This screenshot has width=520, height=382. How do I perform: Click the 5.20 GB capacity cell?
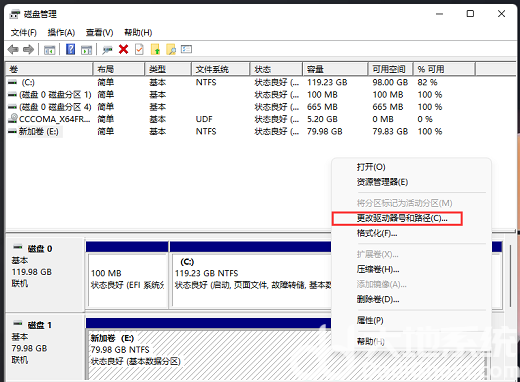pyautogui.click(x=322, y=119)
